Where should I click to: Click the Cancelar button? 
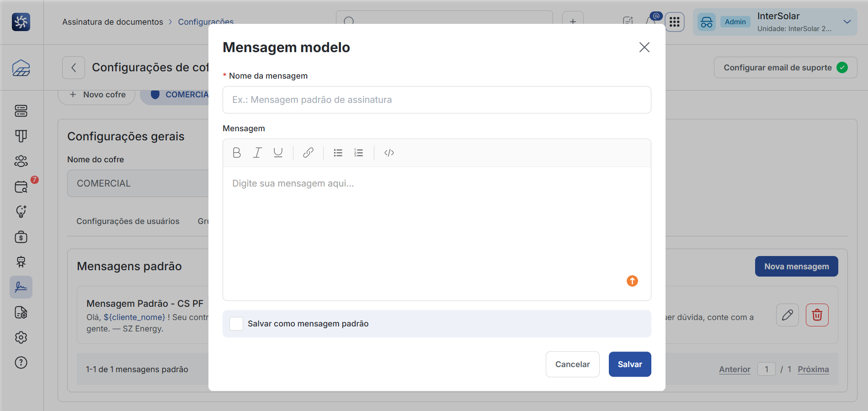(x=572, y=364)
